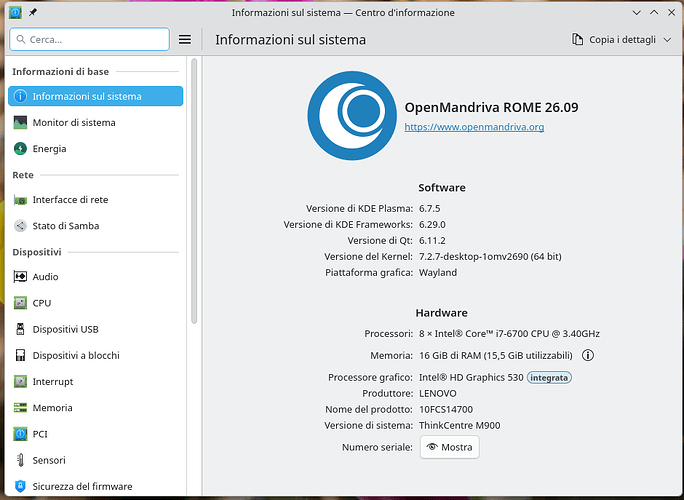The height and width of the screenshot is (500, 684).
Task: Click the Software section heading
Action: [x=441, y=188]
